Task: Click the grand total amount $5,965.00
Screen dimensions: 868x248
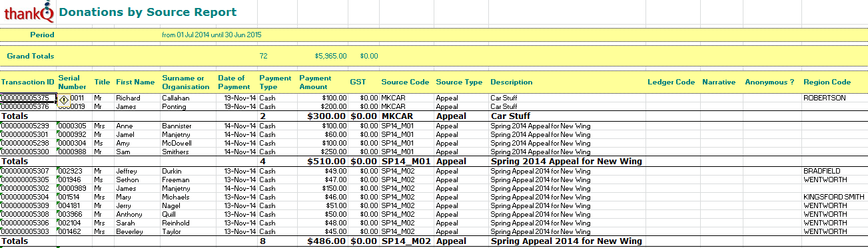Action: coord(330,57)
